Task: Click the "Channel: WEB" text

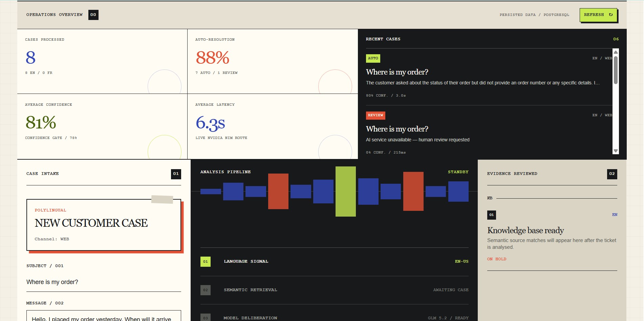Action: point(52,239)
